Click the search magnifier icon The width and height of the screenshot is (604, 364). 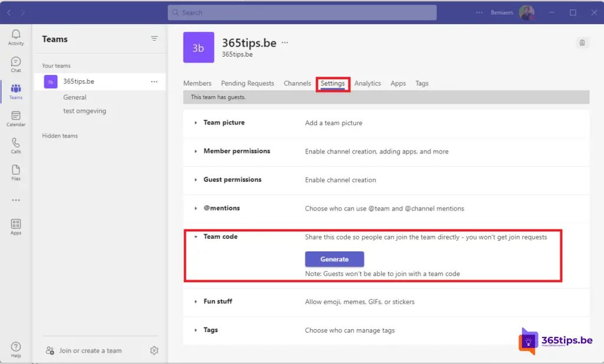click(x=175, y=12)
